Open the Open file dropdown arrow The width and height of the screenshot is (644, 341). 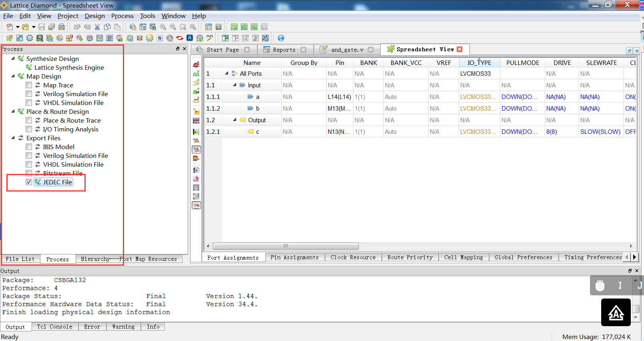coord(34,27)
